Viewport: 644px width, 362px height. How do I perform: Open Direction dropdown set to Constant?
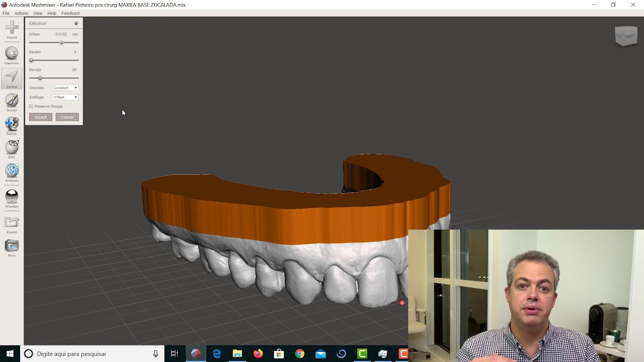pyautogui.click(x=65, y=88)
